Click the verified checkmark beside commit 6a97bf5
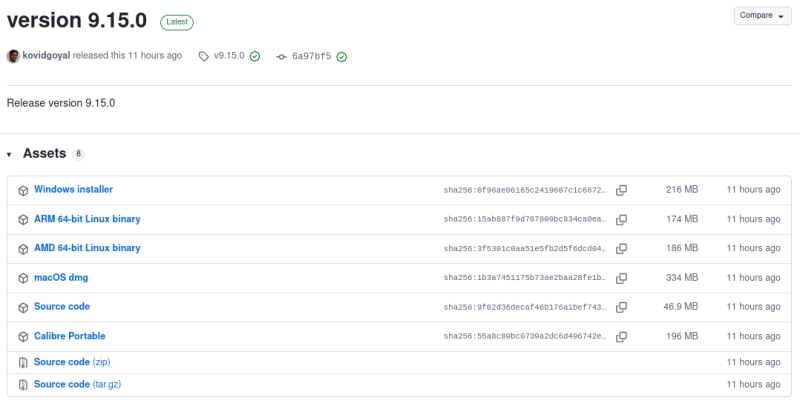Screen dimensions: 800x406 click(x=342, y=57)
